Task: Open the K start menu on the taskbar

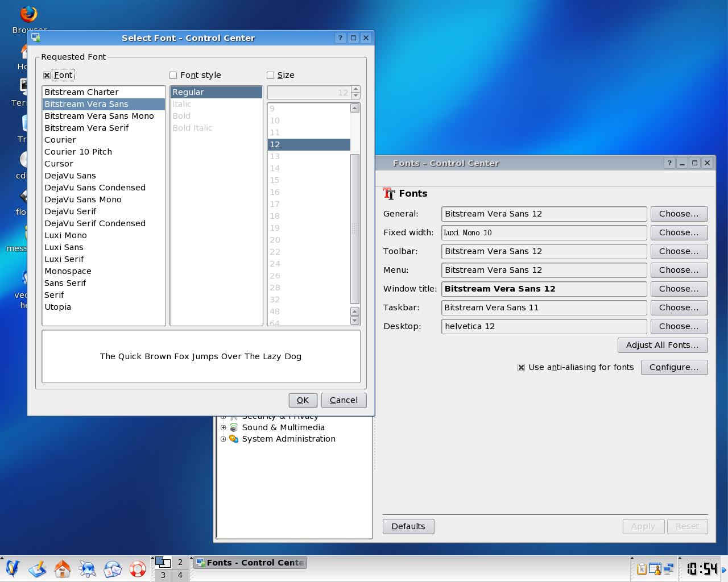Action: 13,568
